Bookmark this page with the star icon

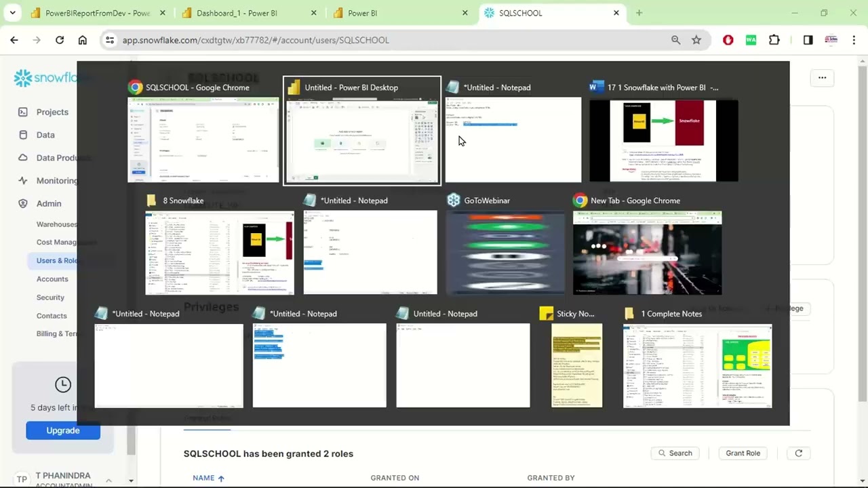pos(696,40)
